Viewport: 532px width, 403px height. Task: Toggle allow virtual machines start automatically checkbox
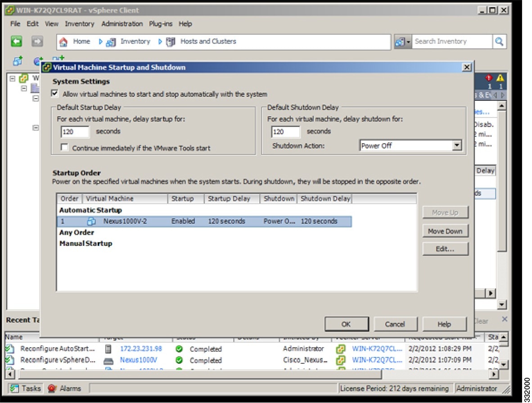point(54,93)
